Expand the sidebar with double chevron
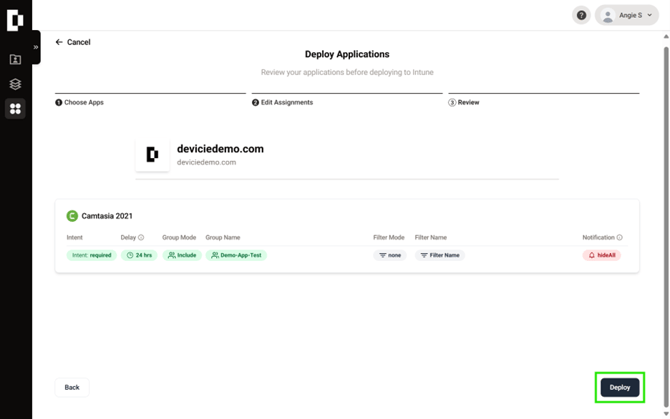The height and width of the screenshot is (419, 670). point(36,47)
